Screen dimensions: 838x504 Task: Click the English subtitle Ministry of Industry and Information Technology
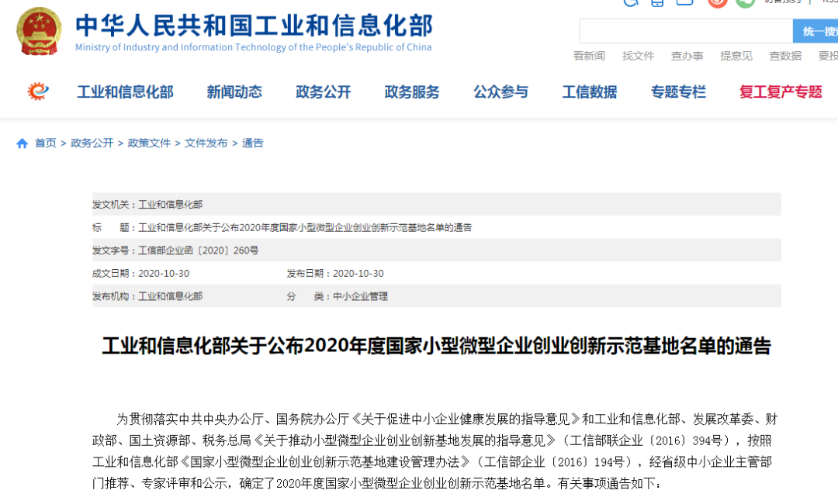point(253,47)
